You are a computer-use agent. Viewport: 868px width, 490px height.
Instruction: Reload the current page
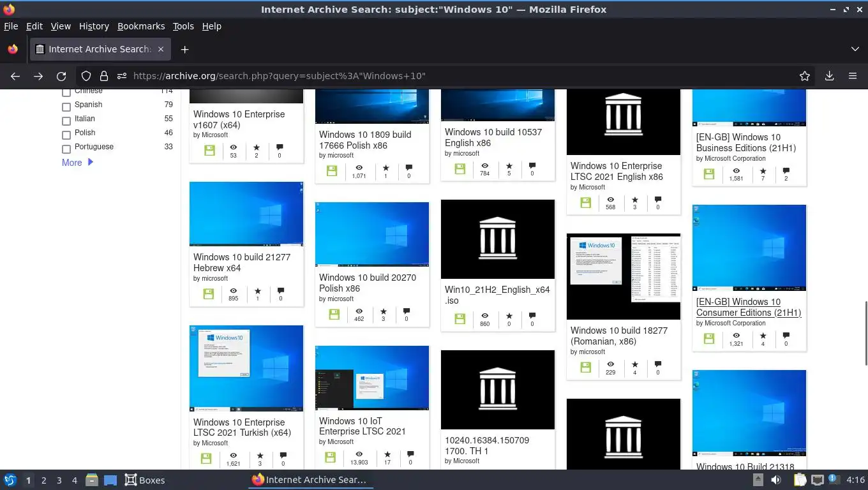coord(61,76)
